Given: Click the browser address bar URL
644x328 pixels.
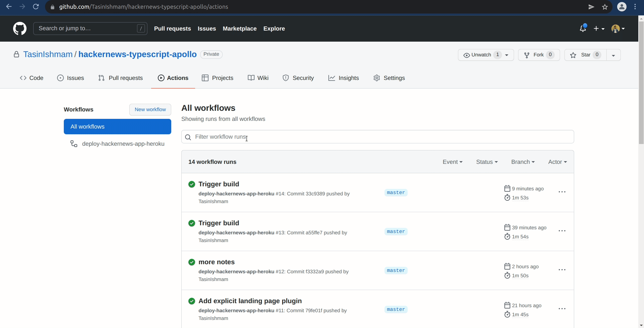Looking at the screenshot, I should tap(144, 7).
